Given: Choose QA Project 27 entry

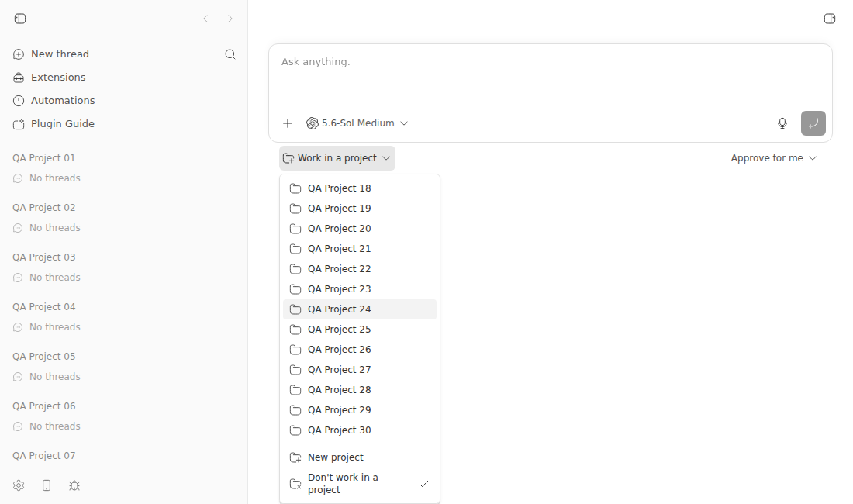Looking at the screenshot, I should pyautogui.click(x=360, y=369).
